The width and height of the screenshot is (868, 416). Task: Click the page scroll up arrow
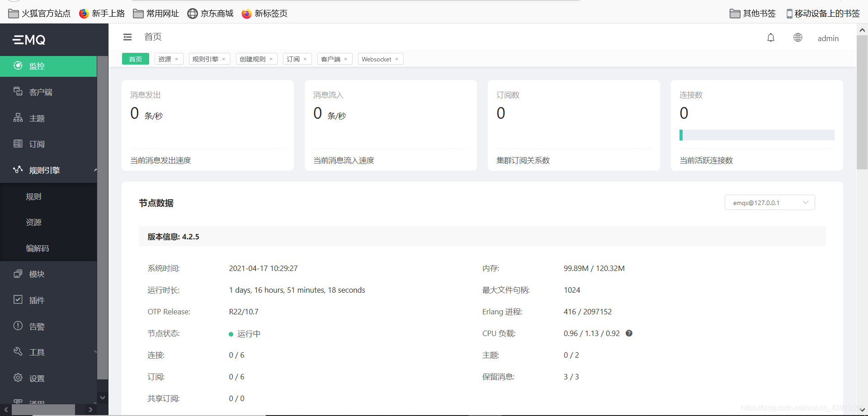pos(862,30)
